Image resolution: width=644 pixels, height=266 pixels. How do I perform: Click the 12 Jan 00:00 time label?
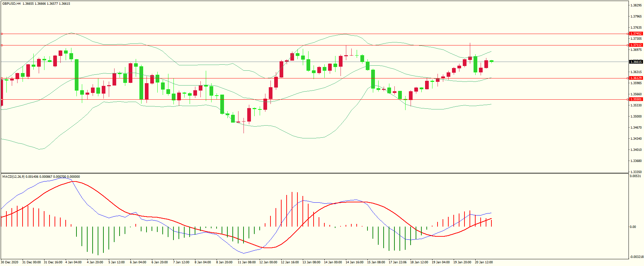tap(268, 262)
